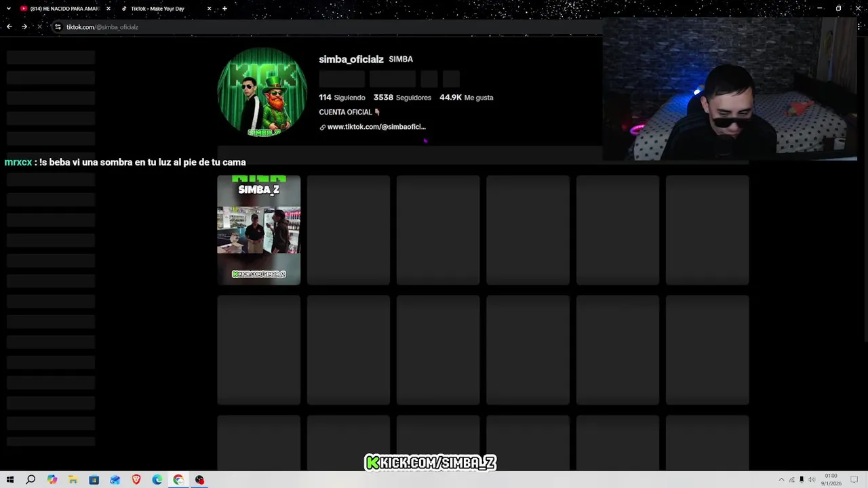Switch to the Chrome taskbar icon

click(x=178, y=480)
